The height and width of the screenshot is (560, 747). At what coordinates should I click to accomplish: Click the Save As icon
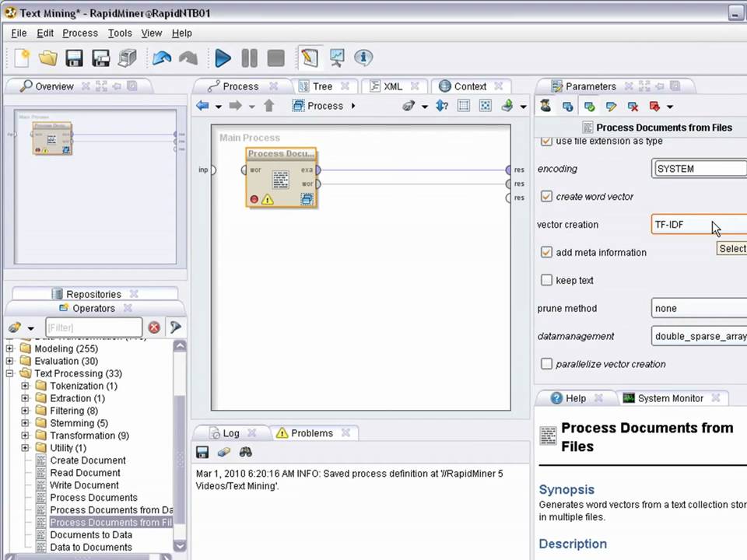(x=100, y=58)
